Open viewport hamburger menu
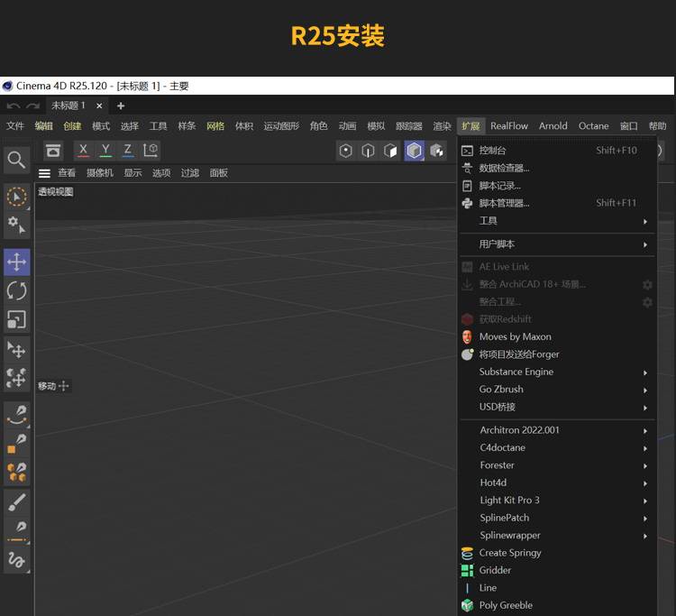This screenshot has height=616, width=676. click(x=44, y=173)
